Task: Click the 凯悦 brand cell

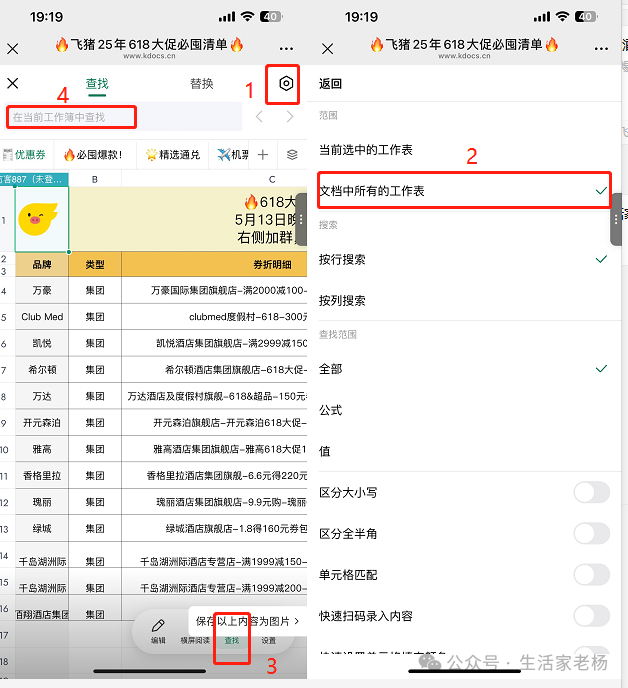Action: (42, 343)
